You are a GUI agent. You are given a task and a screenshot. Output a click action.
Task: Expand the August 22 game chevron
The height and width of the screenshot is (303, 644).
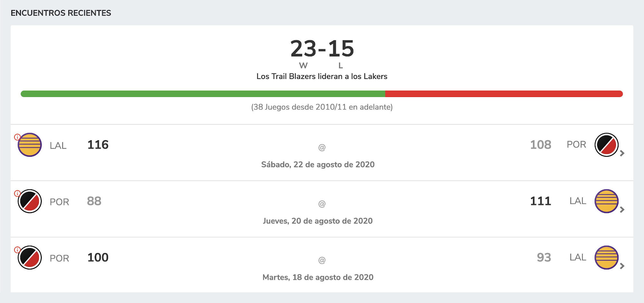622,153
